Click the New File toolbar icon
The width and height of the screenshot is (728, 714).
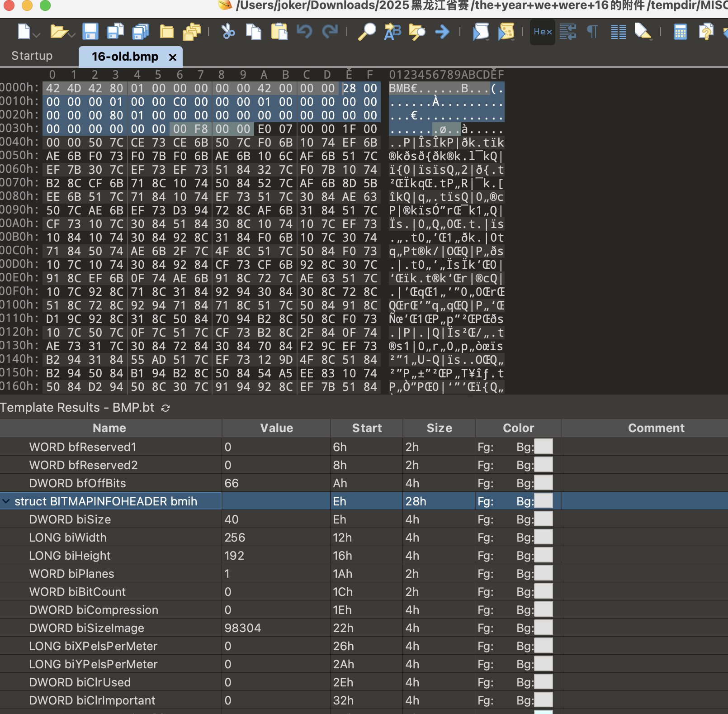tap(24, 32)
